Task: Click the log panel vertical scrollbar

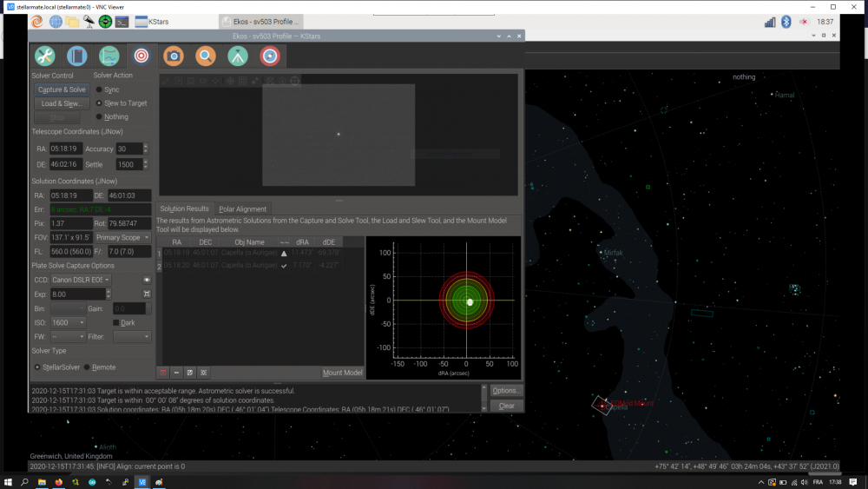Action: coord(483,398)
